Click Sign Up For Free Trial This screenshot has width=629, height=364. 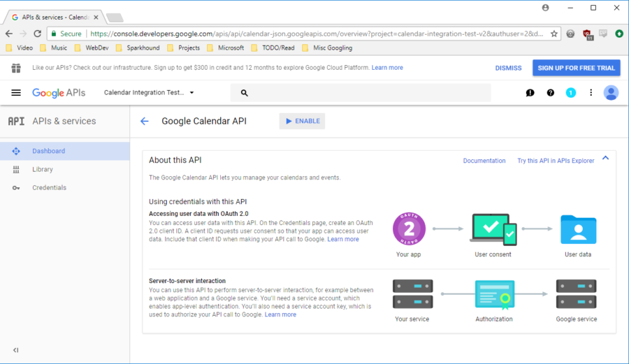click(x=576, y=68)
